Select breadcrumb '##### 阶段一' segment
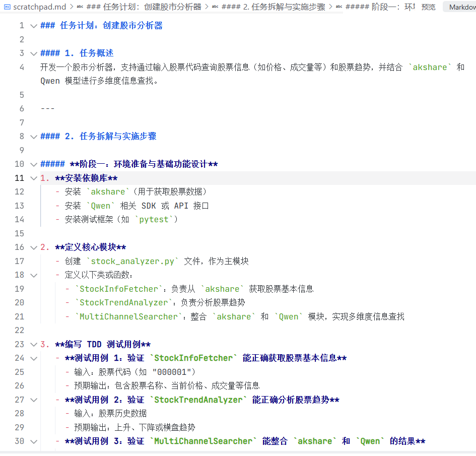This screenshot has width=476, height=456. [380, 7]
